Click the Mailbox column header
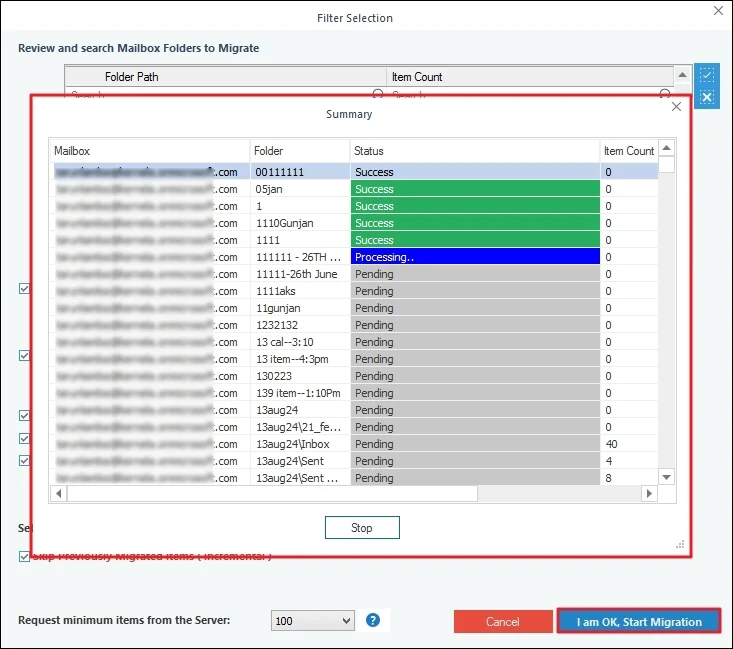 pyautogui.click(x=150, y=151)
